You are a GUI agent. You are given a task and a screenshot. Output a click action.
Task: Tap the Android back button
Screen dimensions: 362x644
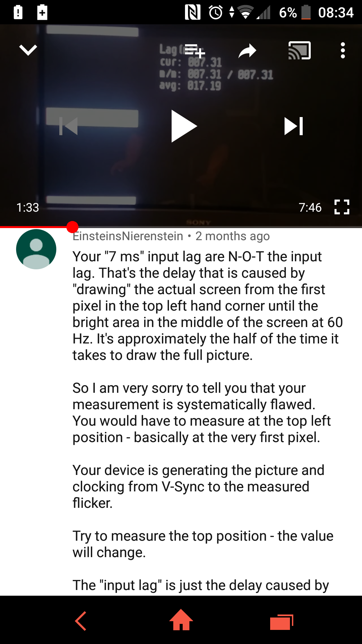tap(80, 621)
